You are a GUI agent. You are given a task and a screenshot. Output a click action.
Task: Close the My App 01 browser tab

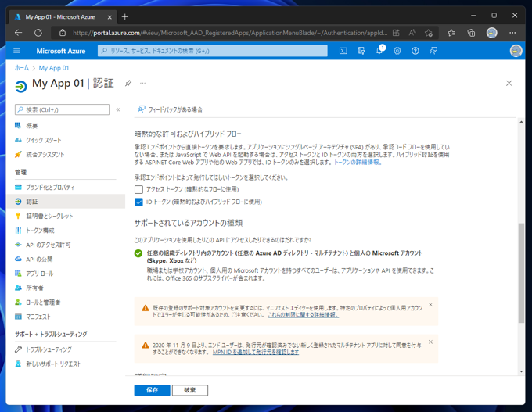(x=110, y=17)
